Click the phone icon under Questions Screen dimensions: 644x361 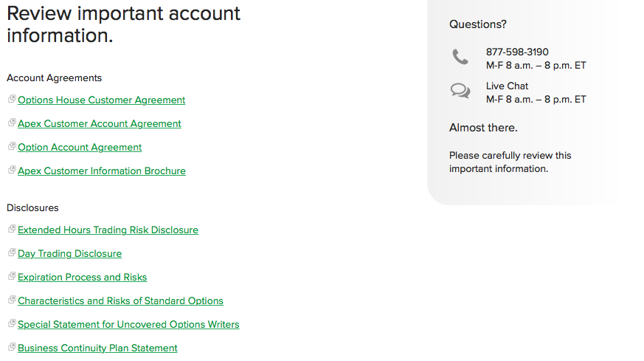(x=460, y=58)
